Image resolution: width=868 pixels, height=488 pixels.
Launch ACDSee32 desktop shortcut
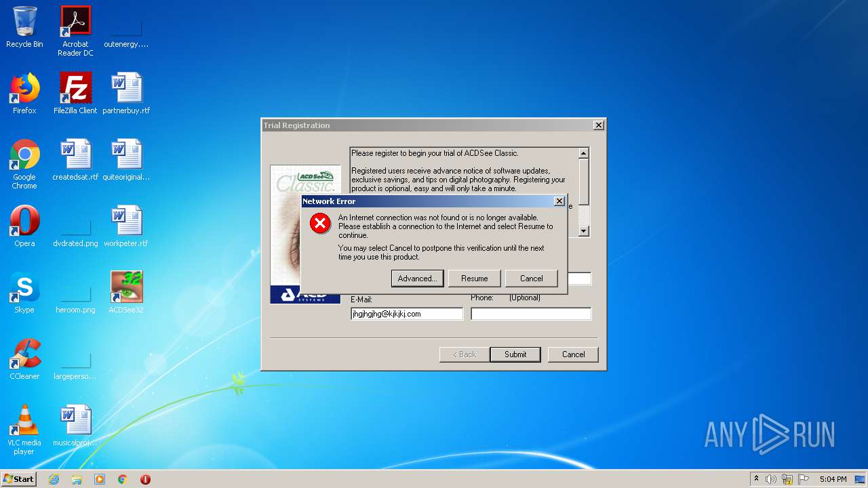pos(126,293)
